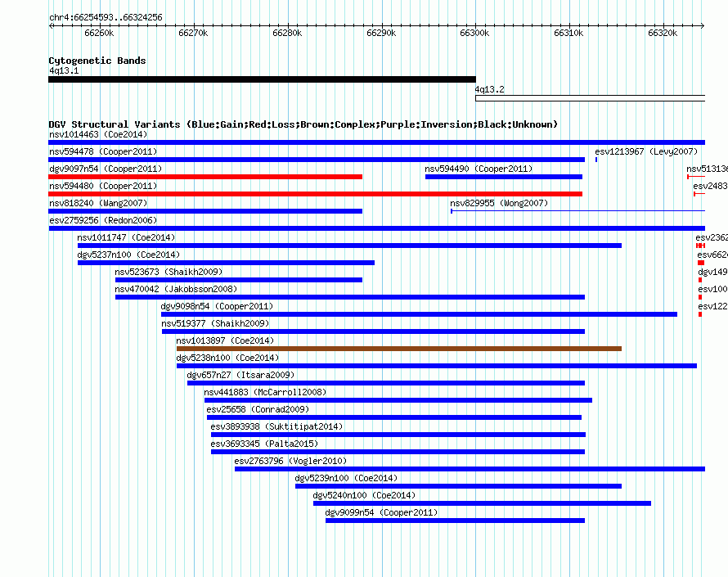The image size is (728, 577).
Task: Open variant esv1213967 (Levy2007)
Action: (x=646, y=151)
